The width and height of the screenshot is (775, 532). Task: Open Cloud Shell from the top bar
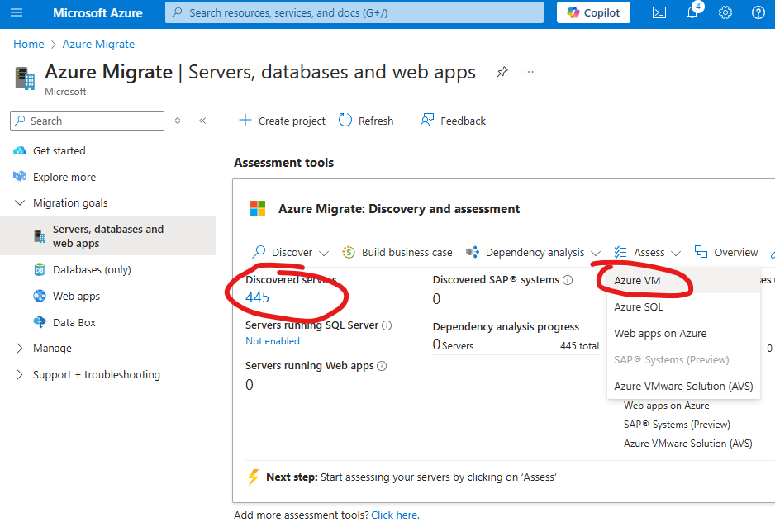pyautogui.click(x=659, y=12)
